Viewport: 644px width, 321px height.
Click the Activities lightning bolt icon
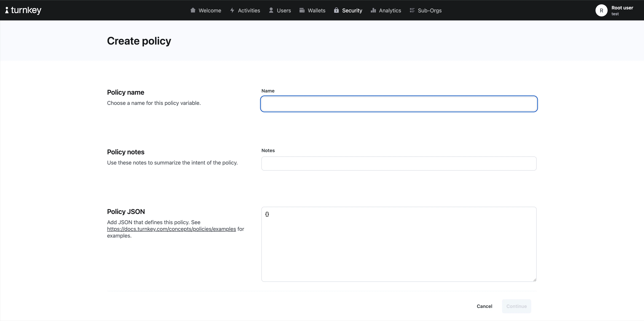232,10
